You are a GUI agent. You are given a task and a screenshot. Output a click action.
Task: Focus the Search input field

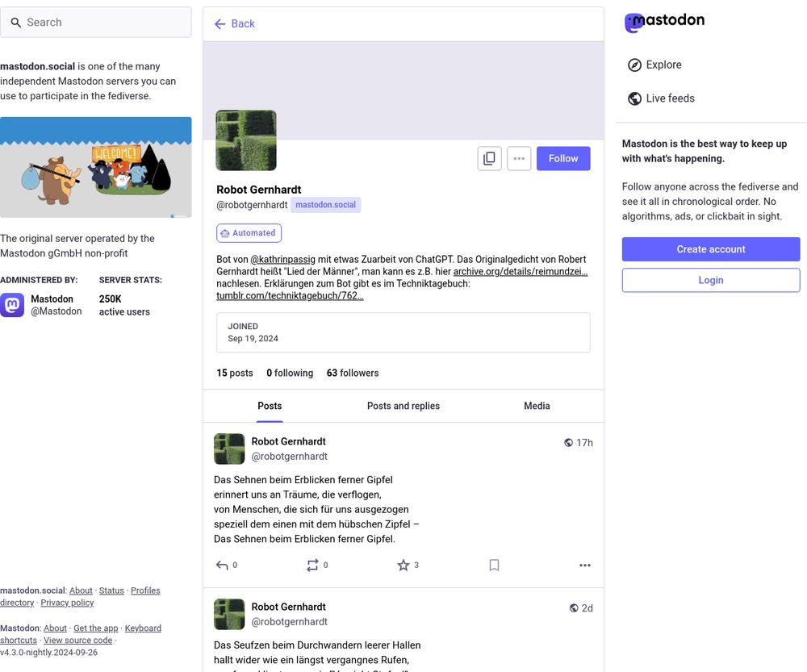click(96, 22)
